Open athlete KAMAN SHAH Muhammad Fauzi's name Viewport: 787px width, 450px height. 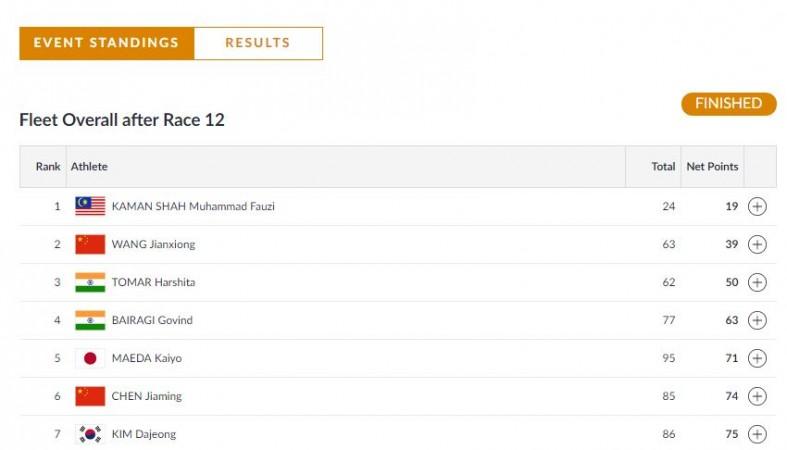(x=193, y=207)
